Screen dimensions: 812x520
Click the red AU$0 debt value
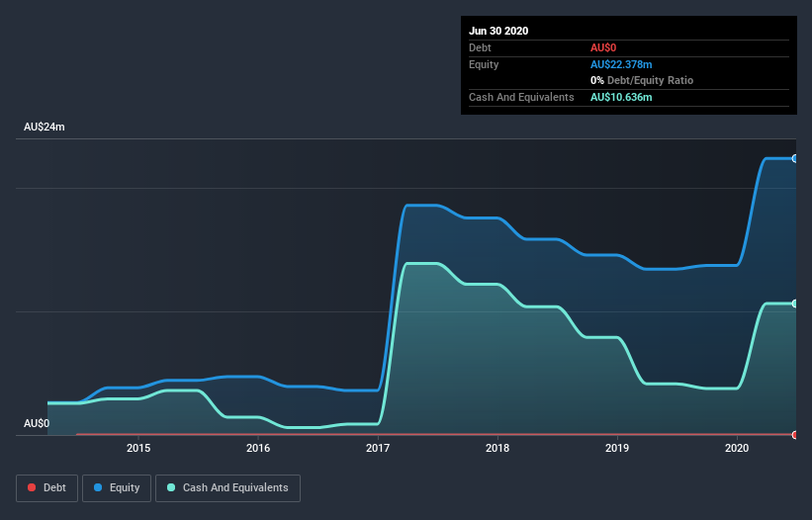(603, 47)
